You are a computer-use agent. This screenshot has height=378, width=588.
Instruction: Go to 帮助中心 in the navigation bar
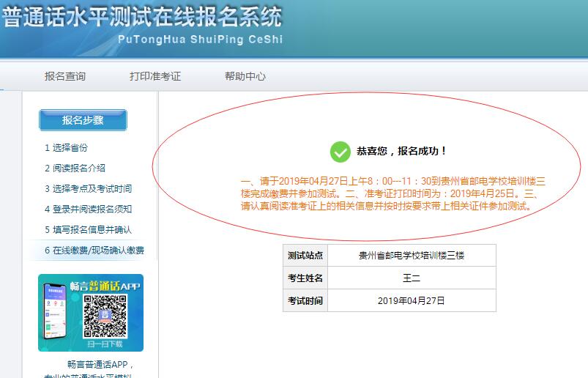[245, 76]
